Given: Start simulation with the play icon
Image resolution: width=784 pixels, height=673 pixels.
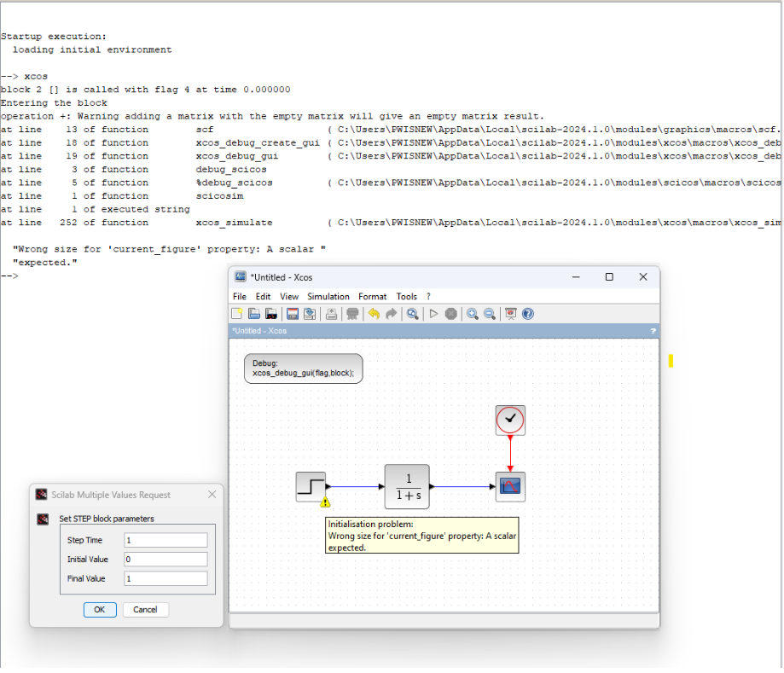Looking at the screenshot, I should coord(433,314).
